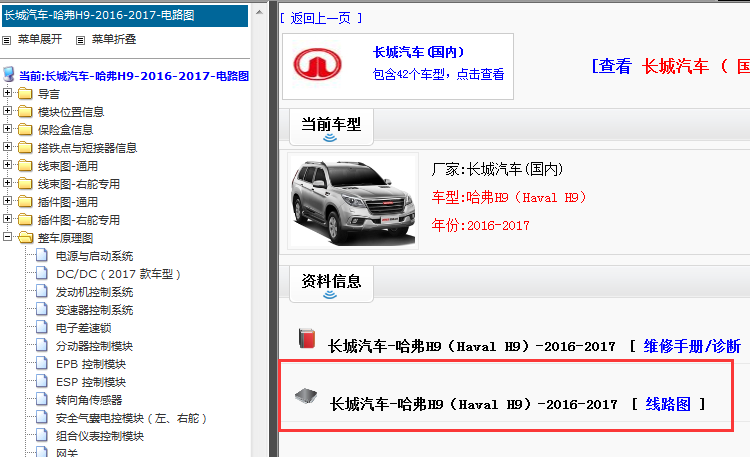This screenshot has height=457, width=750.
Task: Click the 线束图-通用 folder icon
Action: point(25,166)
